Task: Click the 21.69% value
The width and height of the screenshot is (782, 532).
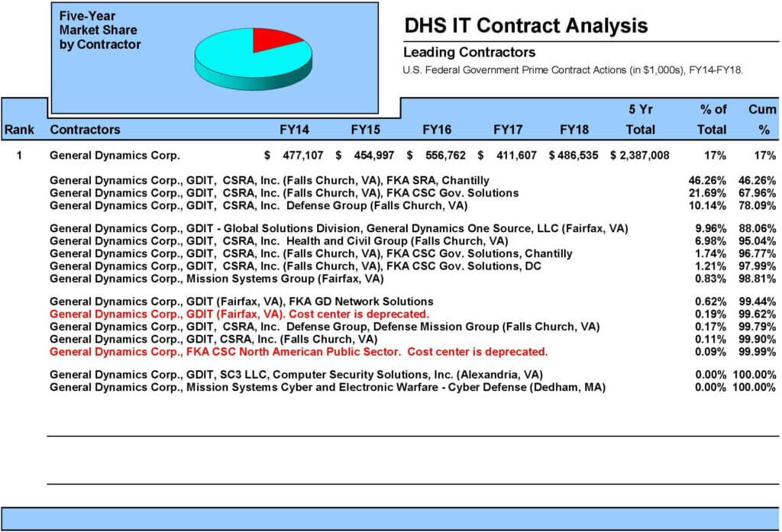Action: (x=707, y=193)
